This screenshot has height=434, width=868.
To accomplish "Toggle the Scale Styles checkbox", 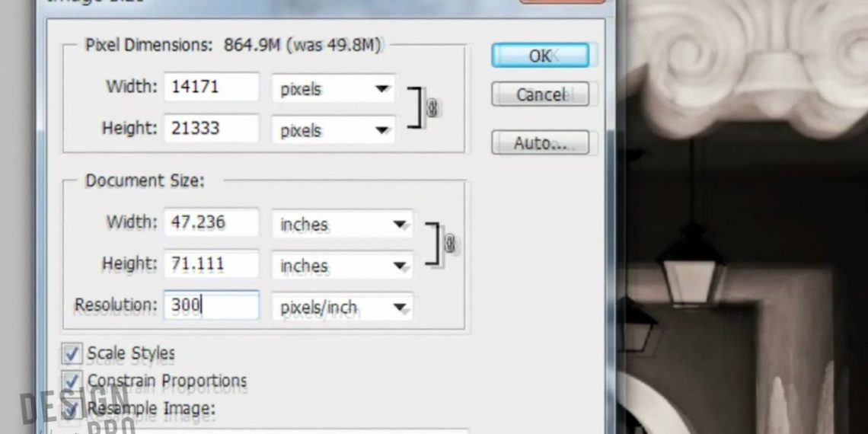I will 72,353.
